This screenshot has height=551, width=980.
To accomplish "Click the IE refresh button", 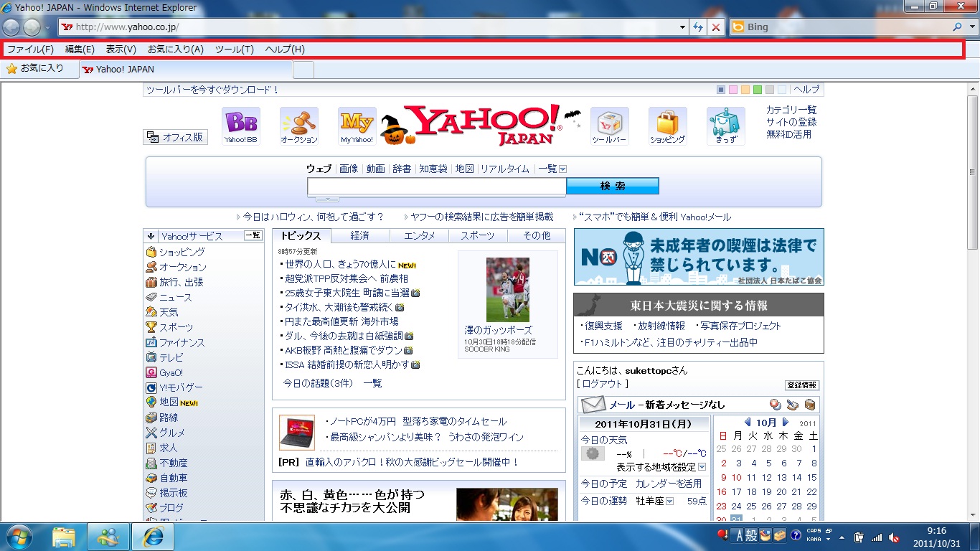I will [x=698, y=27].
